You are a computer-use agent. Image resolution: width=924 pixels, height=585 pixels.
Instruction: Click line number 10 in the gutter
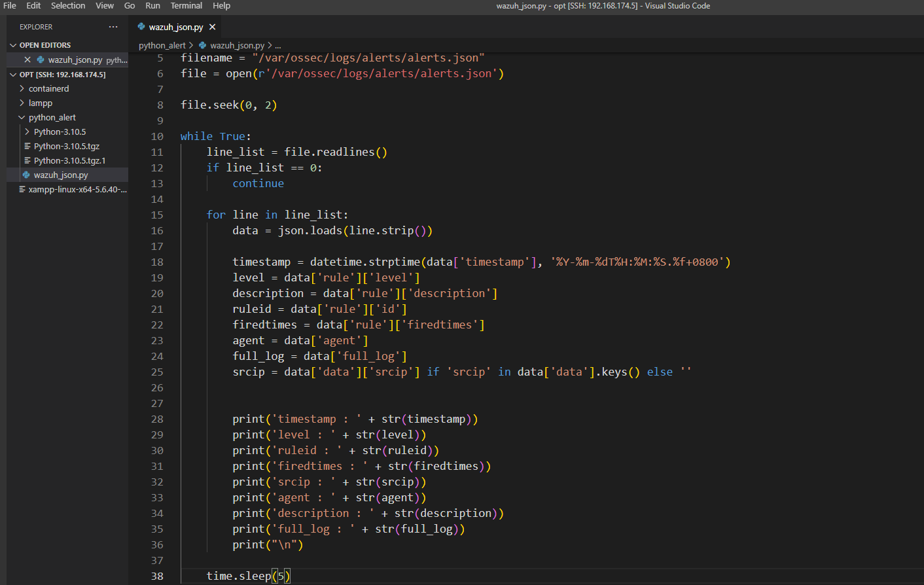pos(157,136)
